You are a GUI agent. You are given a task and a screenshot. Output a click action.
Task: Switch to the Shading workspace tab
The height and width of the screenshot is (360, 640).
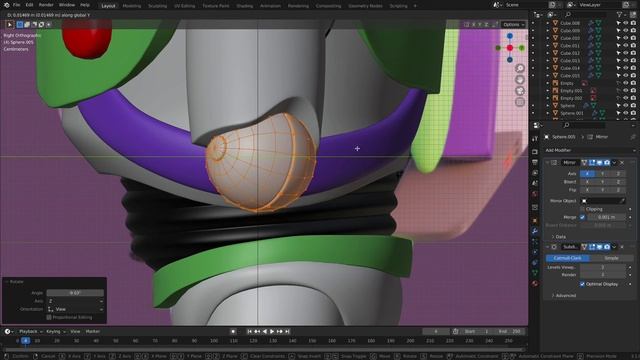(x=244, y=6)
